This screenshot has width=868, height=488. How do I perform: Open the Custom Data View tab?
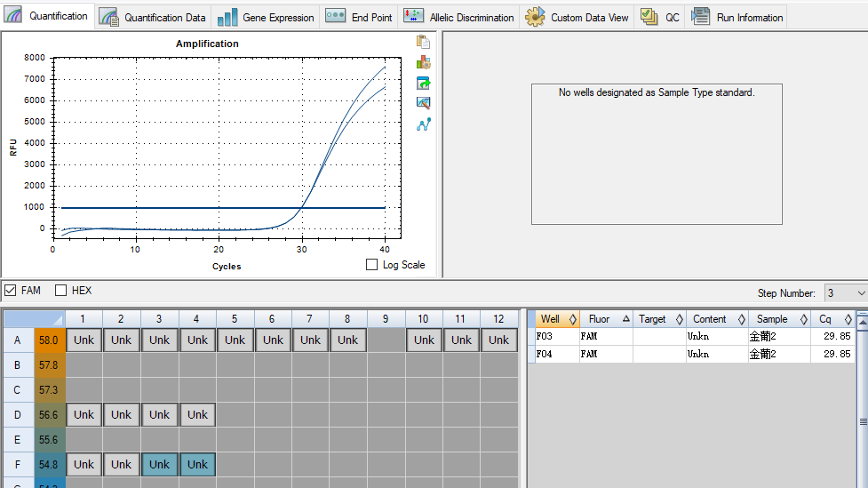(577, 17)
